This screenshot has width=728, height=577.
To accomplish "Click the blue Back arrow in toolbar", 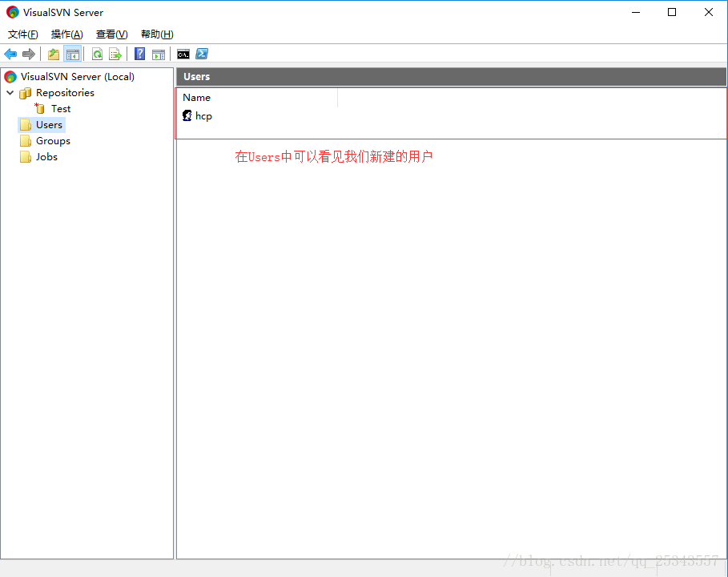I will point(10,54).
